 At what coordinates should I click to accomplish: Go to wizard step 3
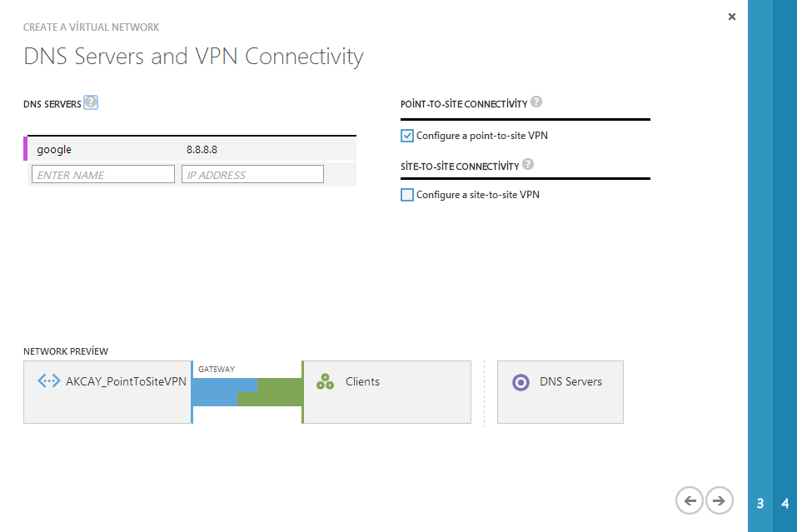760,504
